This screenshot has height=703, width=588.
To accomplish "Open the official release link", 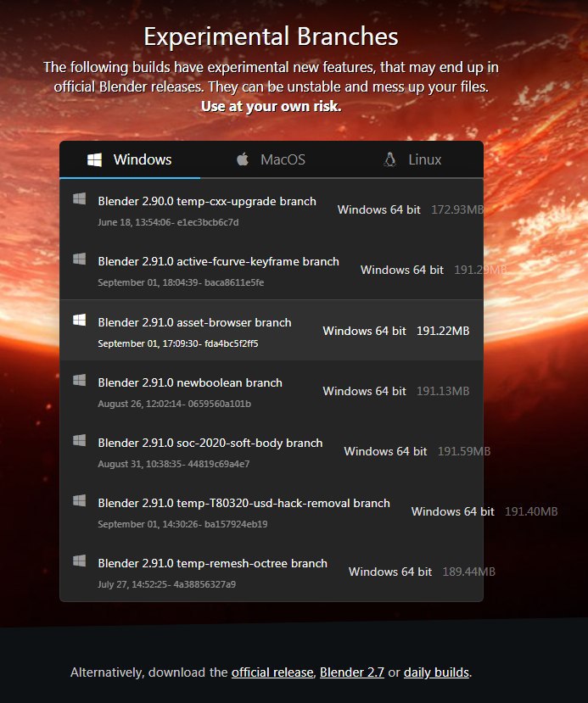I will click(x=272, y=672).
